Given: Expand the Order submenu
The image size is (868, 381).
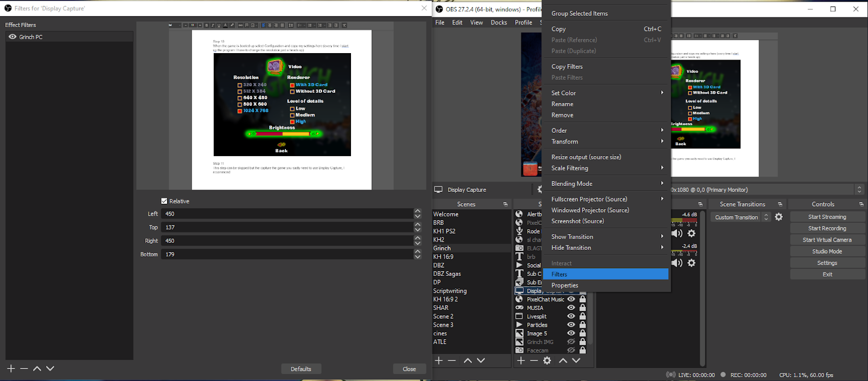Looking at the screenshot, I should point(606,130).
